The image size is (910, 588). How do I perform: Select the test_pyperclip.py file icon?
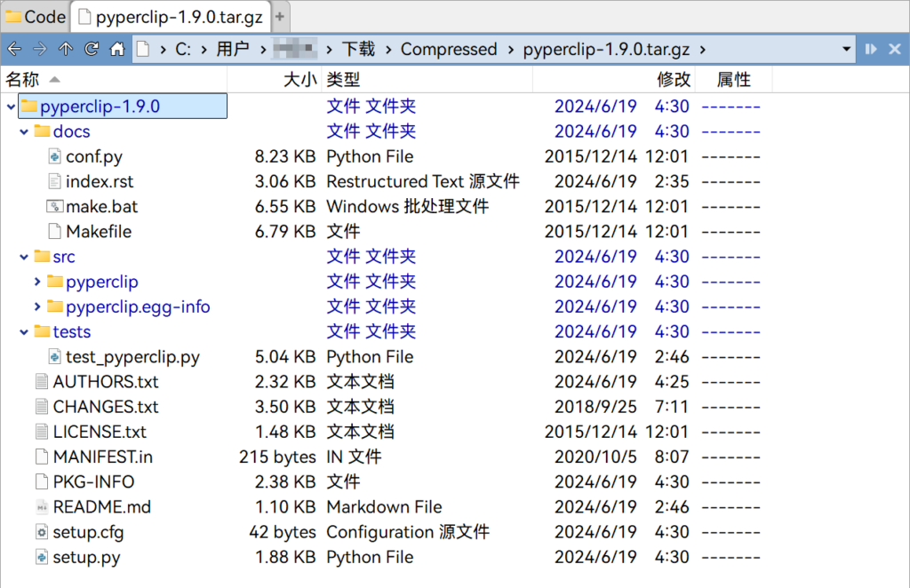(54, 357)
